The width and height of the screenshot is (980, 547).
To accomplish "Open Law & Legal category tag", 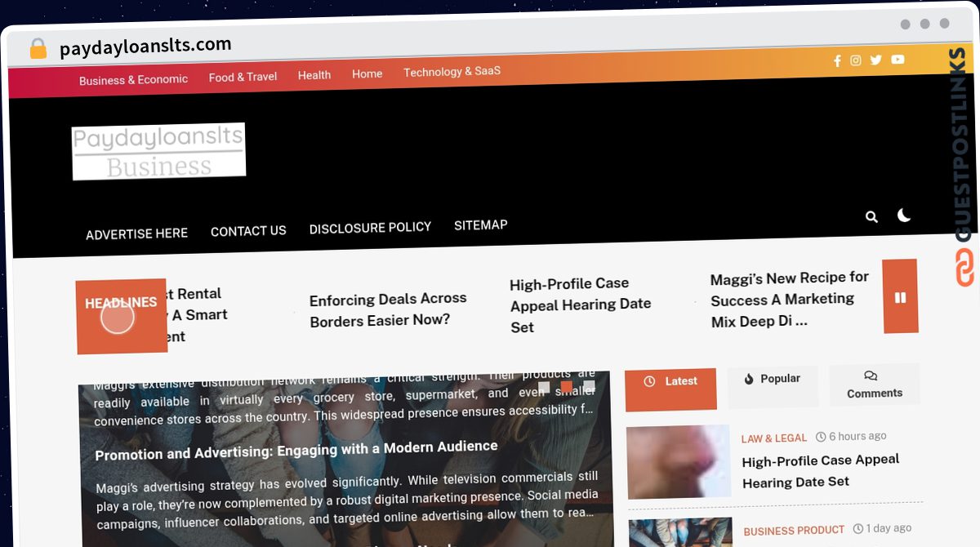I will point(773,438).
